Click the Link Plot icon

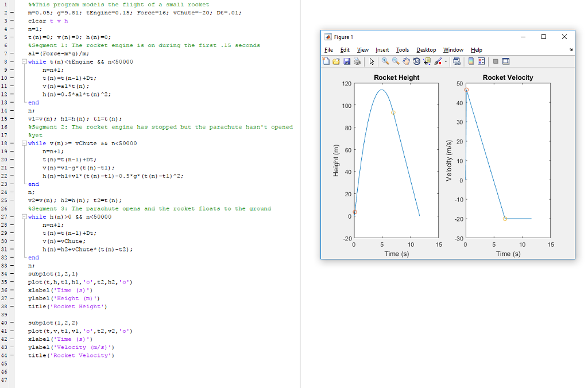[458, 61]
